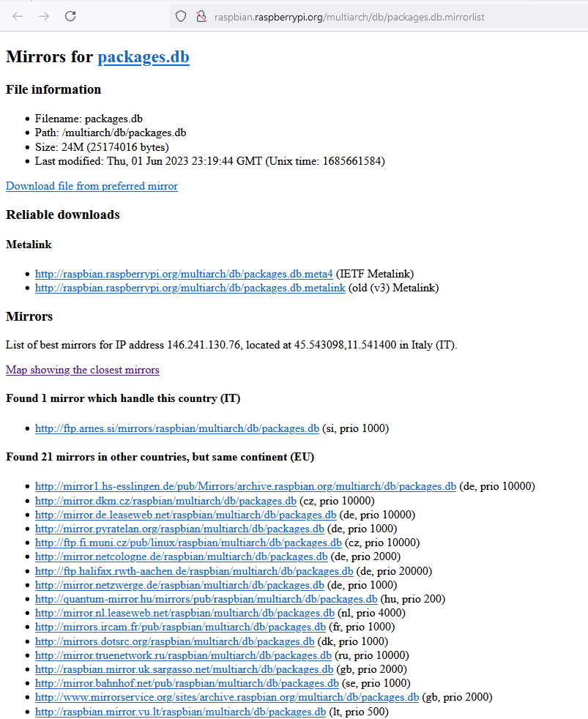The height and width of the screenshot is (719, 588).
Task: Open the raspbian.mirror.vu.lt mirror link
Action: pyautogui.click(x=181, y=712)
